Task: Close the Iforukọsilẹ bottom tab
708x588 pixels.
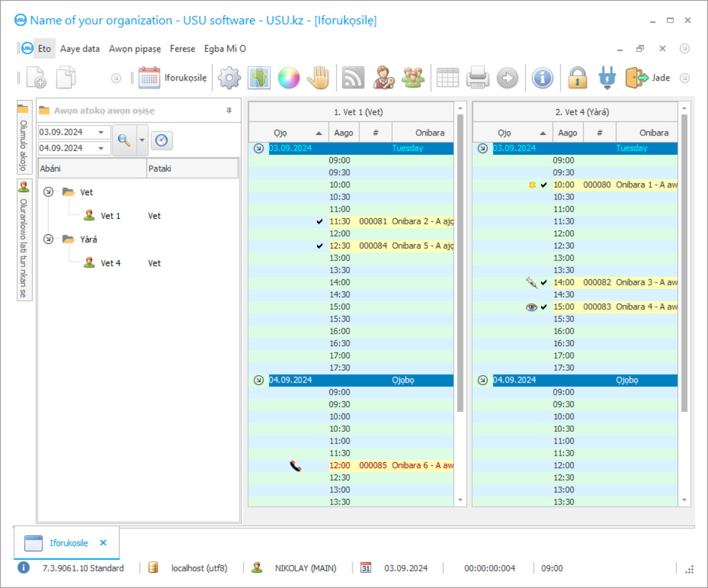Action: (103, 543)
